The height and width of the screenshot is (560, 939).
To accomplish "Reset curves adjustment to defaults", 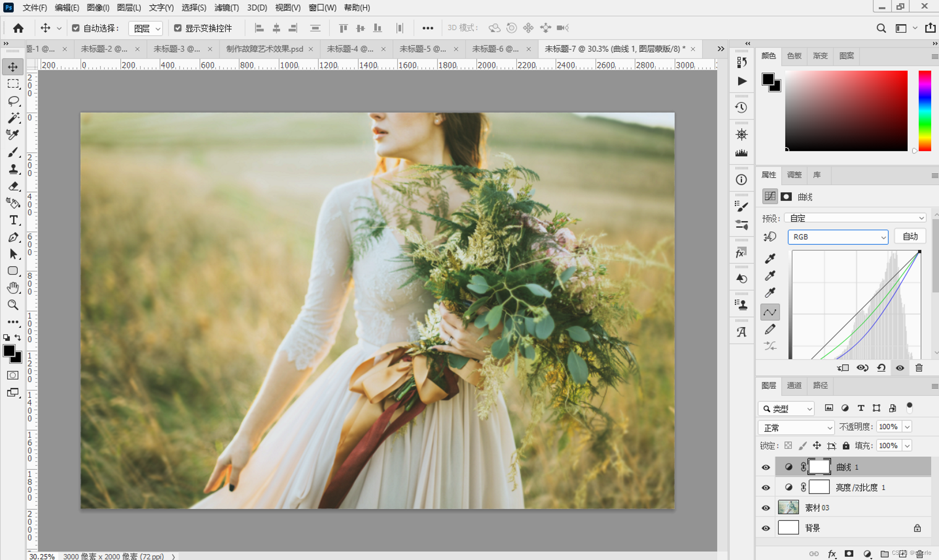I will [881, 368].
